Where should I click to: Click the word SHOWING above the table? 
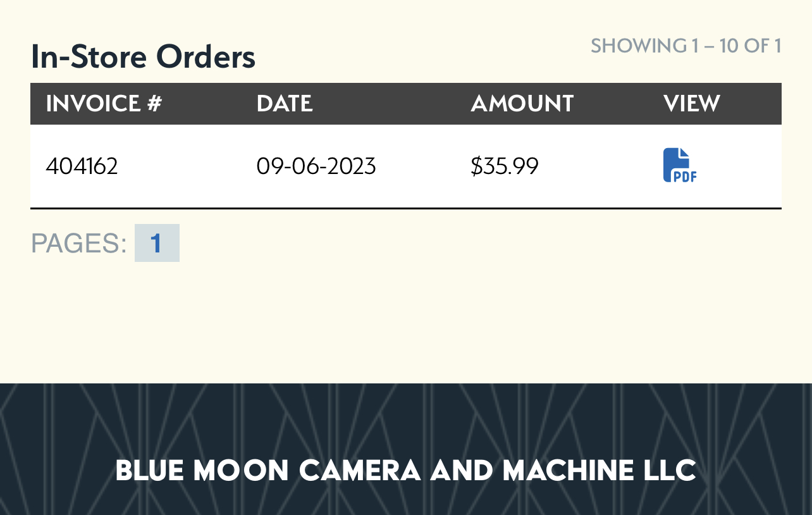tap(637, 46)
